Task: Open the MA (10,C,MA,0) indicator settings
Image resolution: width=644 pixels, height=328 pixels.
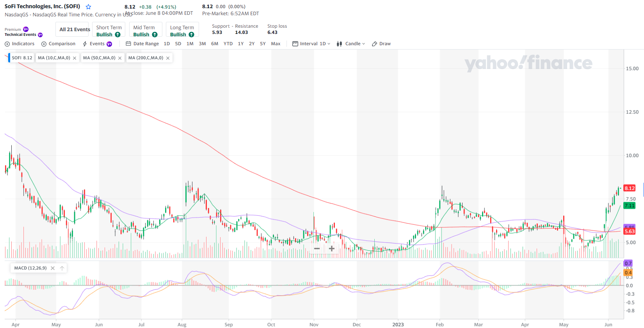Action: point(54,58)
